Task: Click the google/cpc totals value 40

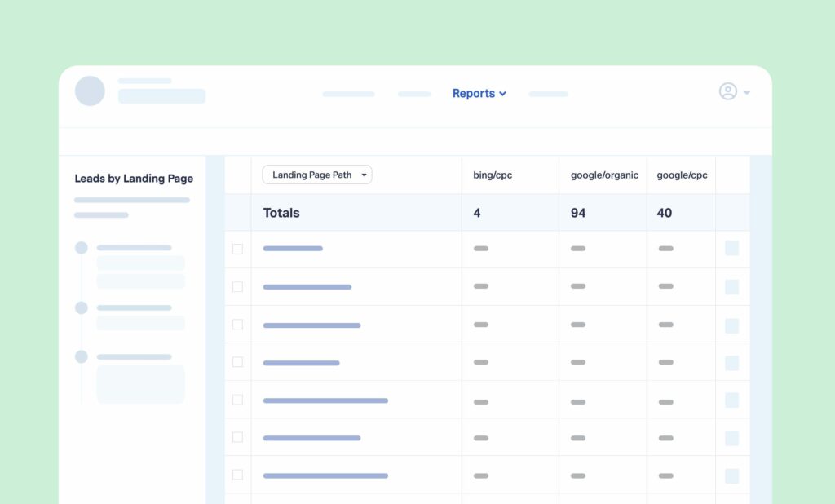Action: [x=665, y=213]
